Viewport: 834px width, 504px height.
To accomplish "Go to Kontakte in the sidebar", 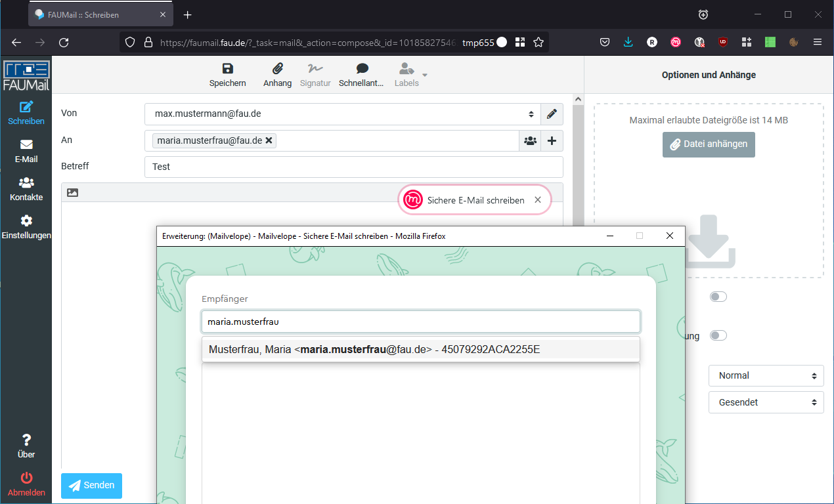I will pos(26,189).
